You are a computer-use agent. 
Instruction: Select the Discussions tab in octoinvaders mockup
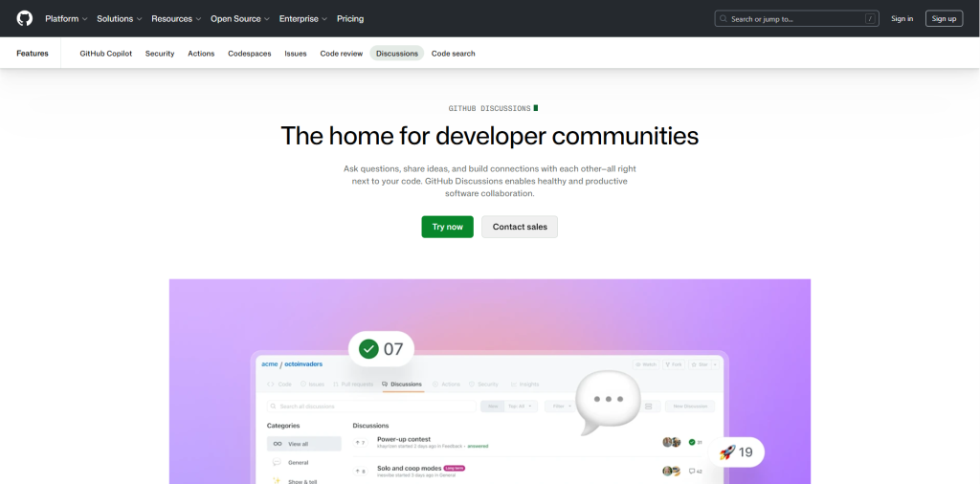coord(403,385)
